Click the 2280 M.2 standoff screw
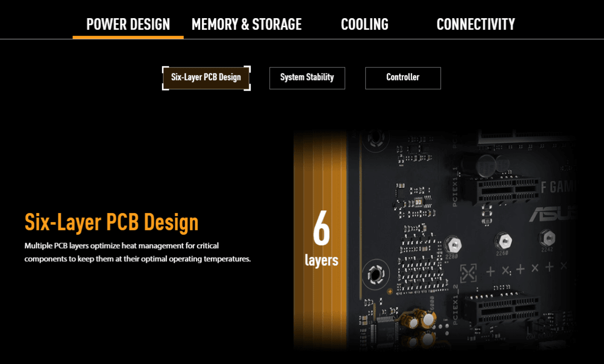Image resolution: width=604 pixels, height=364 pixels. (454, 243)
